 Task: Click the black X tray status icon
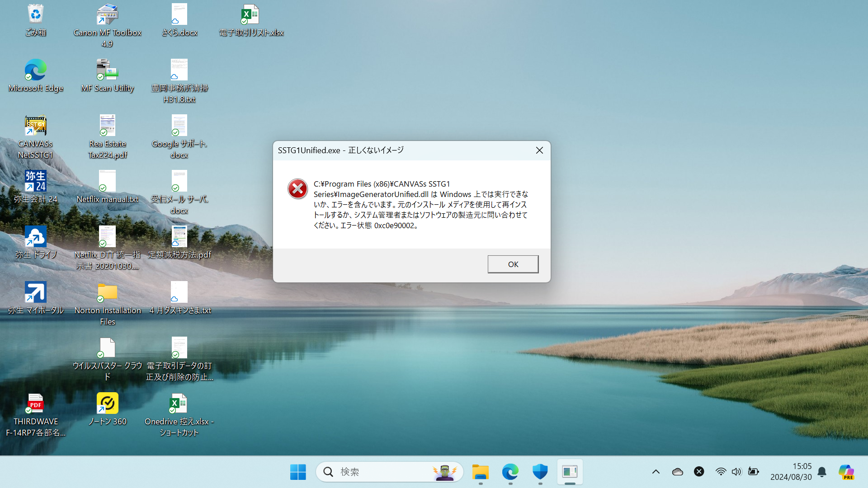[x=699, y=472]
